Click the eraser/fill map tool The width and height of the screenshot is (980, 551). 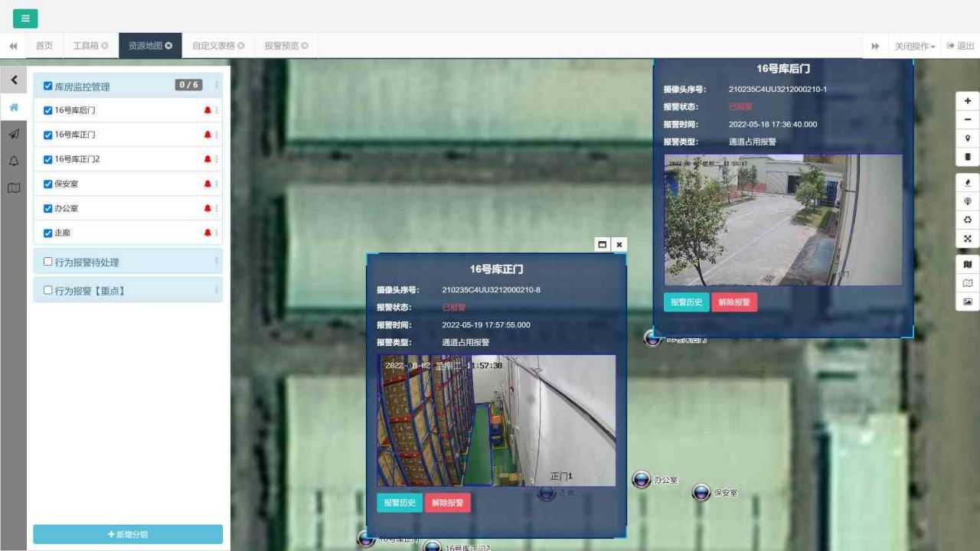(x=968, y=183)
